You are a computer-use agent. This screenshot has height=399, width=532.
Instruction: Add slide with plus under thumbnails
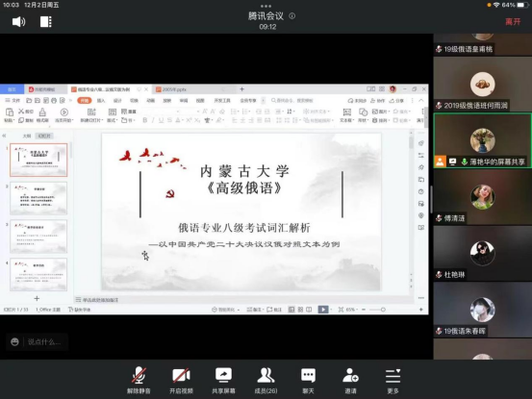pyautogui.click(x=37, y=298)
